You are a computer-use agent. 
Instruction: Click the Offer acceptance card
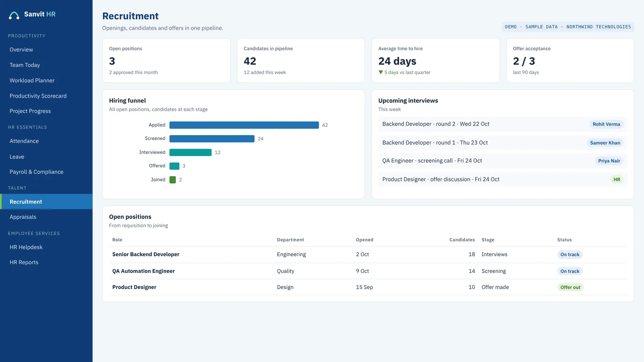coord(570,61)
